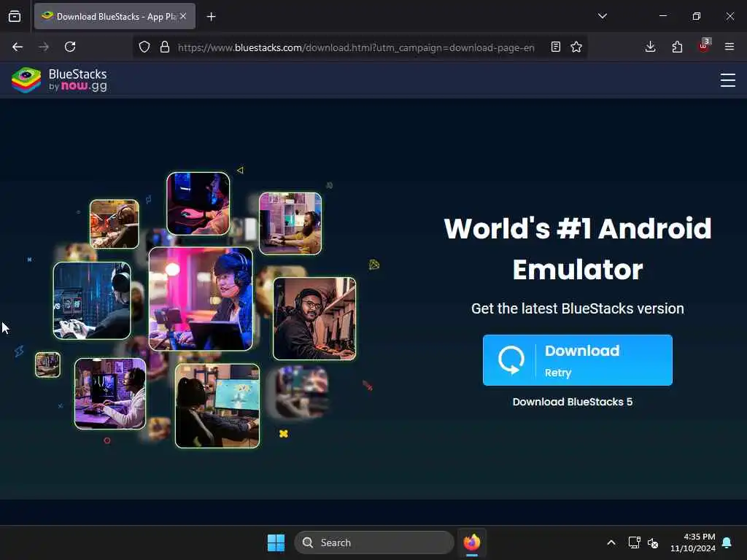The height and width of the screenshot is (560, 747).
Task: Open a new browser tab
Action: 211,17
